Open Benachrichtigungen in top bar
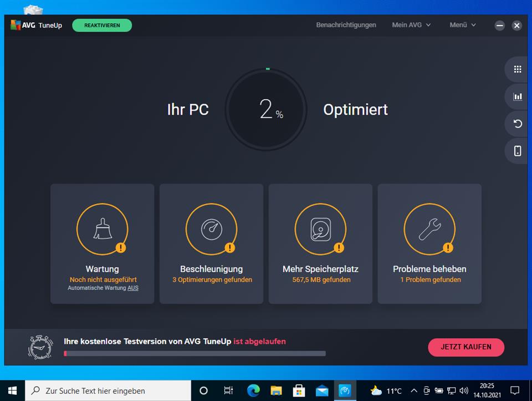Screen dimensions: 532x401 pos(346,25)
